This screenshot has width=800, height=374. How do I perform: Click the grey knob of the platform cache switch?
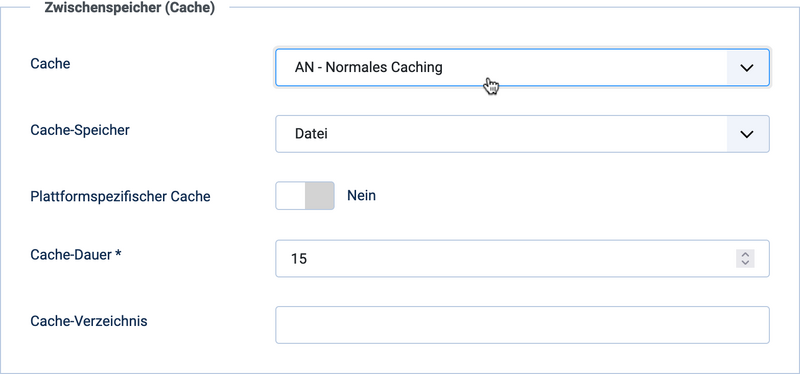coord(319,196)
